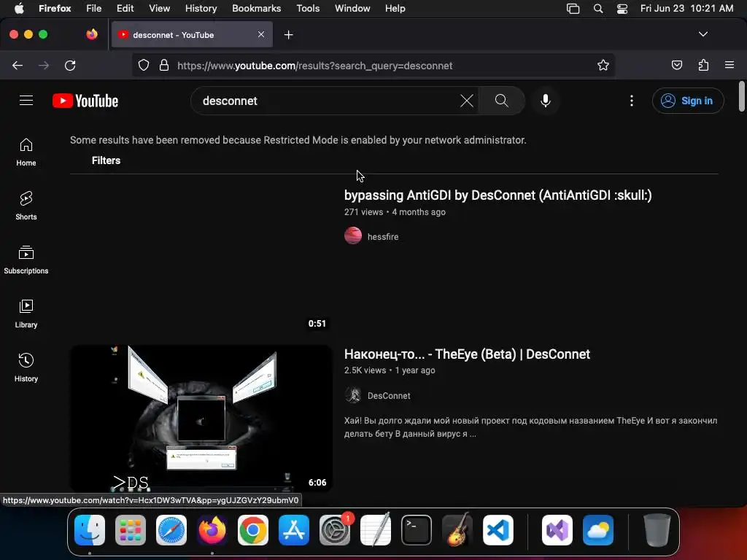Open the Subscriptions sidebar item

coord(26,260)
